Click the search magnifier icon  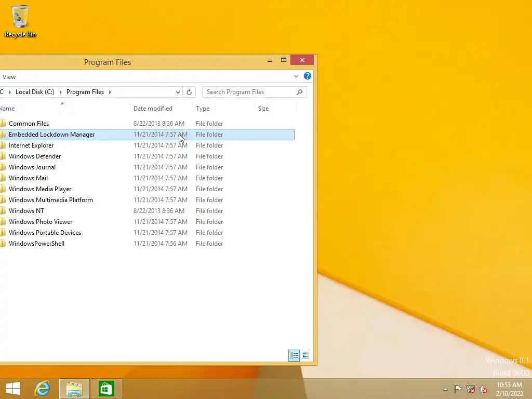[299, 92]
